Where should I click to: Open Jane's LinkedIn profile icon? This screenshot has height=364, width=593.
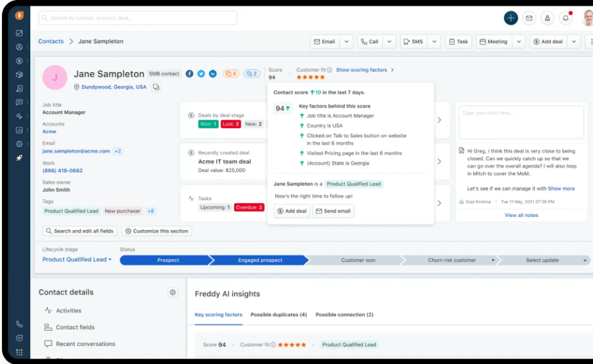(213, 74)
